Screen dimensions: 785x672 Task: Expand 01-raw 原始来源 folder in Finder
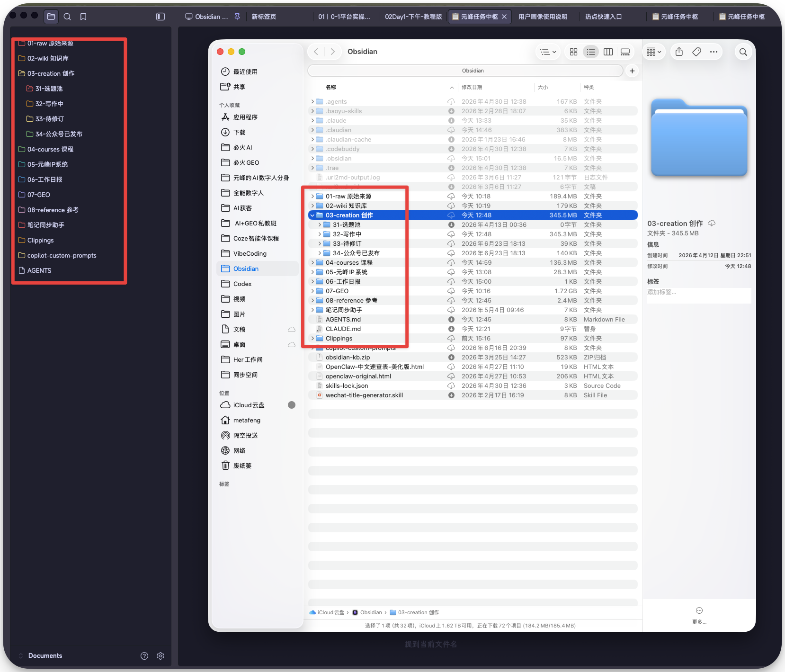click(312, 196)
